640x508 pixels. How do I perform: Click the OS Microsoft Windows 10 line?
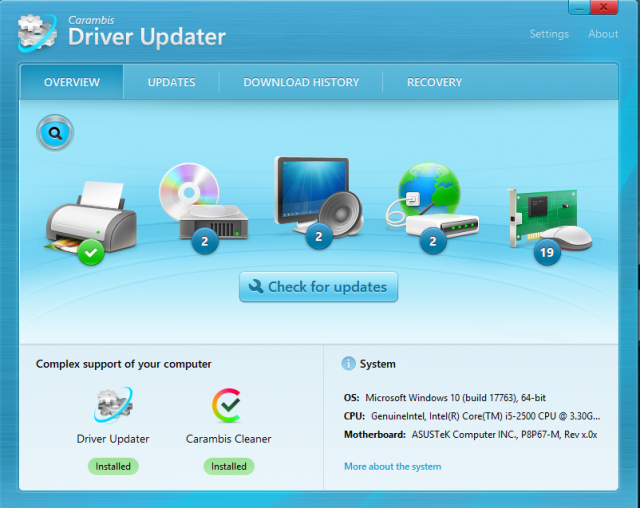(x=445, y=398)
